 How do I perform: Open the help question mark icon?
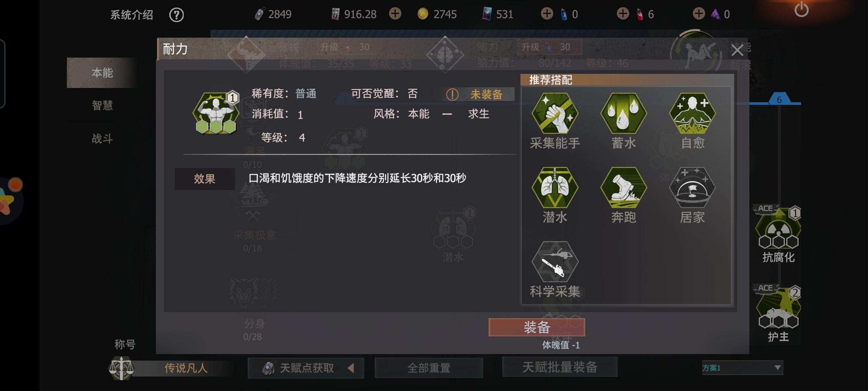pos(176,15)
